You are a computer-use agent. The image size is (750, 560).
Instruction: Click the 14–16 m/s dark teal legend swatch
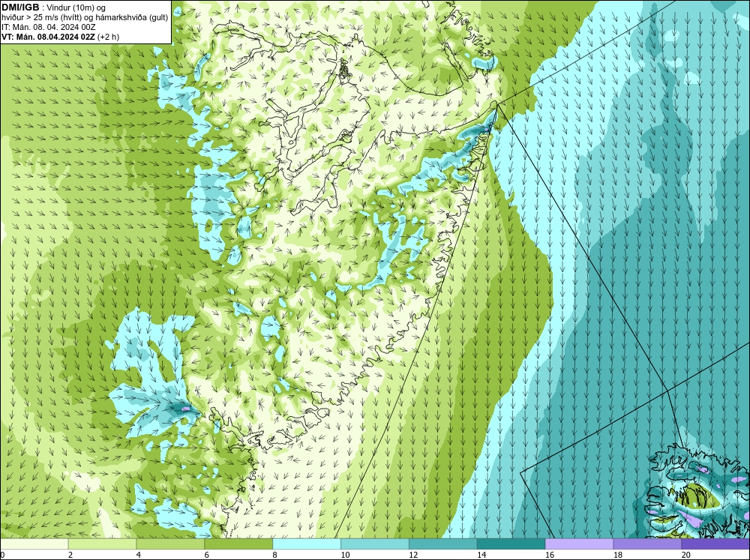(x=511, y=544)
